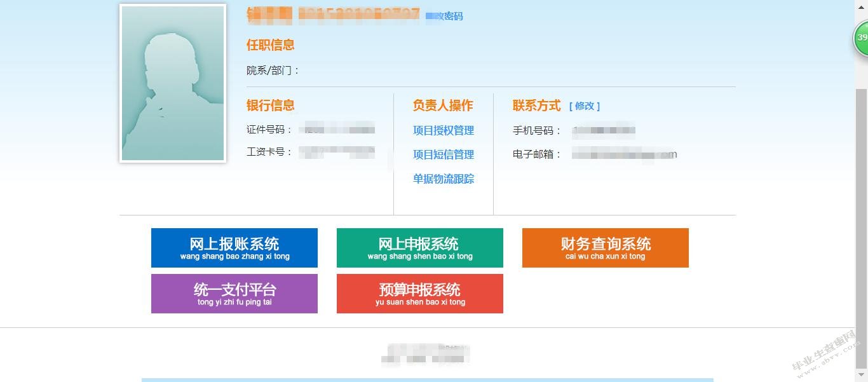Click the profile avatar photo

click(173, 83)
